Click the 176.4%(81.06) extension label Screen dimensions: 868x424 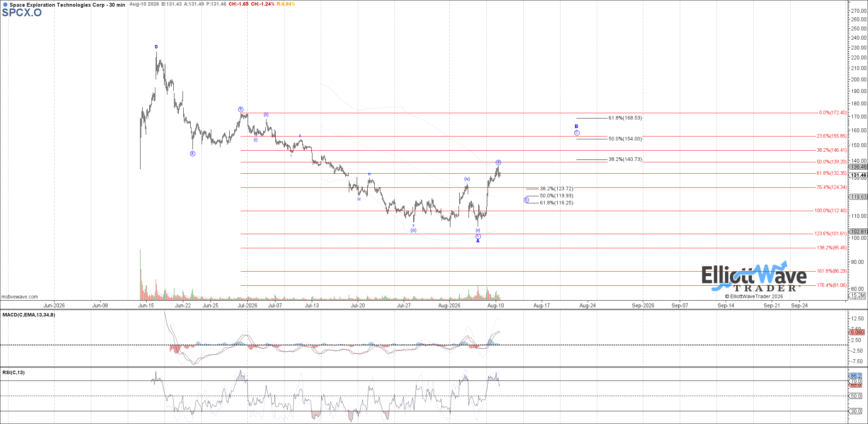tap(832, 285)
